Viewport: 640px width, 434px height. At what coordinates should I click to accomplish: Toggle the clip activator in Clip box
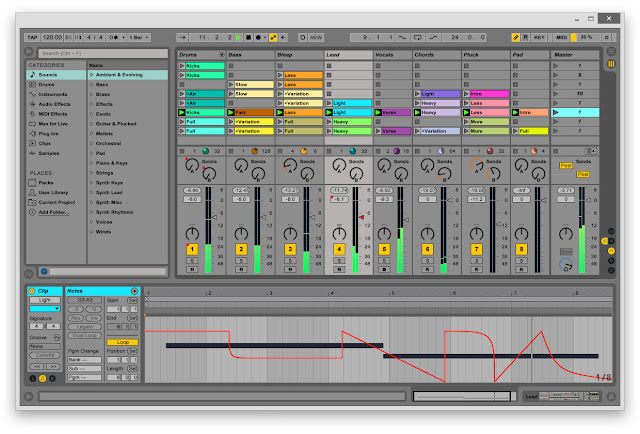pos(32,291)
